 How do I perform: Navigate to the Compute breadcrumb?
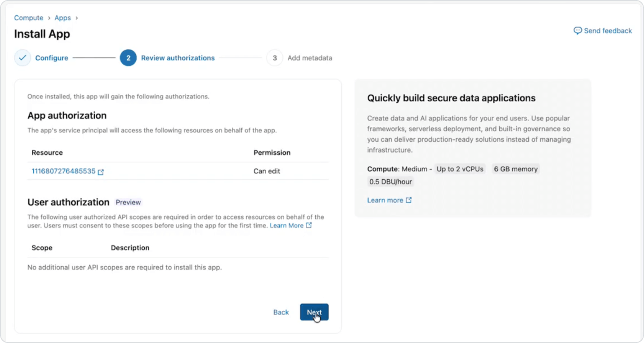click(x=28, y=18)
